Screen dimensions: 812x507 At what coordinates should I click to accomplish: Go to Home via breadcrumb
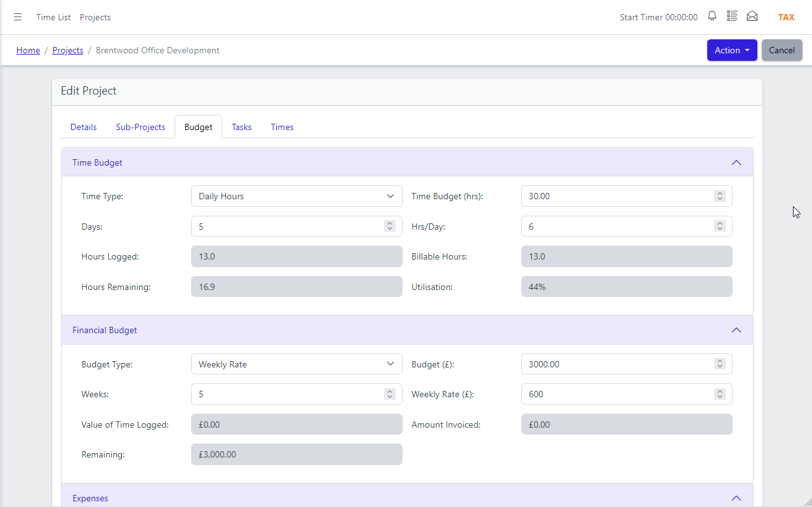click(28, 50)
